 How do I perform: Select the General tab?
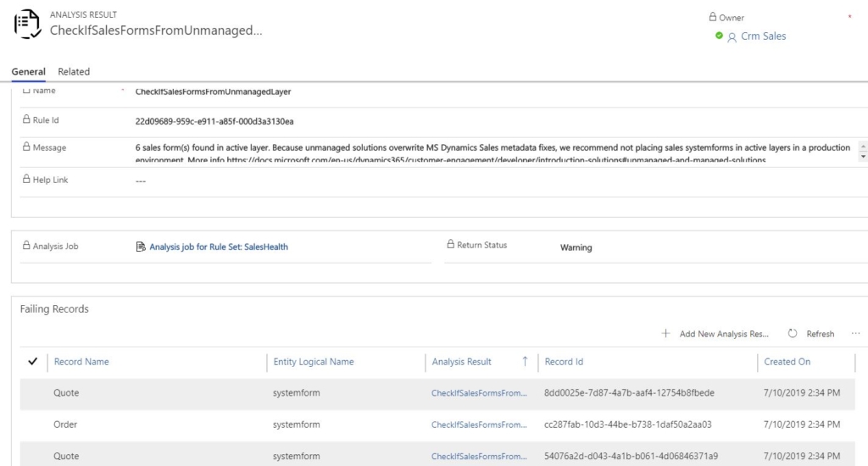[28, 72]
